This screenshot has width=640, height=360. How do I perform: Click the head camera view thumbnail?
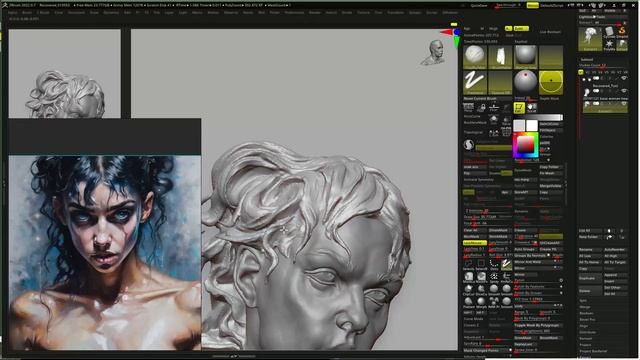pos(434,52)
